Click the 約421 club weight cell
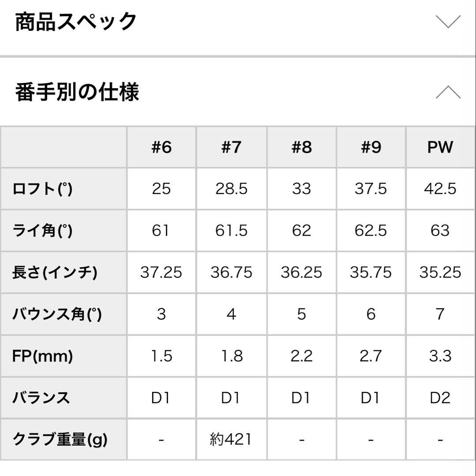 coord(231,439)
